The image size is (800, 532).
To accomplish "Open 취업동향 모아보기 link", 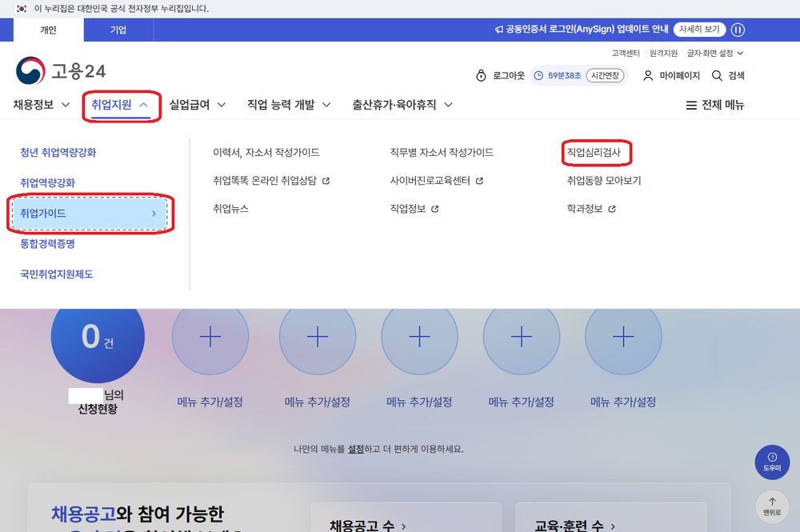I will click(604, 181).
